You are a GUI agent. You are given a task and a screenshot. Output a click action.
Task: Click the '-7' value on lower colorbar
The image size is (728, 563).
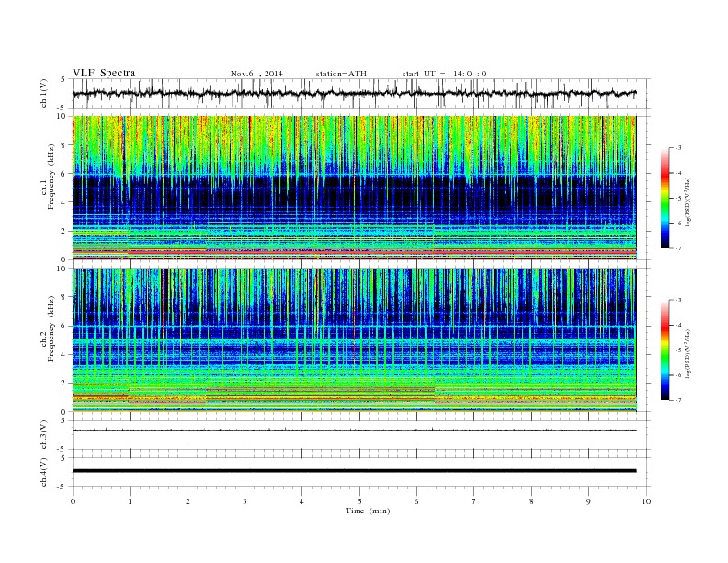tap(677, 400)
